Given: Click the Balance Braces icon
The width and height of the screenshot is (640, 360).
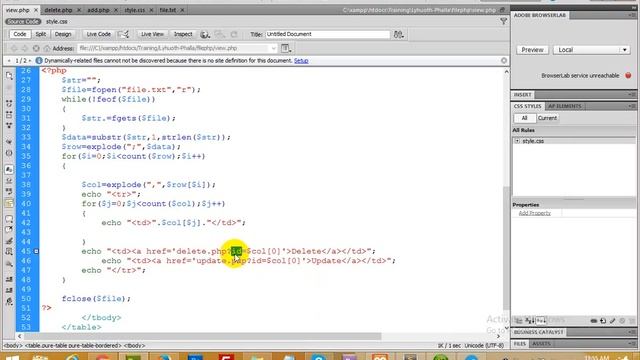Looking at the screenshot, I should click(9, 153).
